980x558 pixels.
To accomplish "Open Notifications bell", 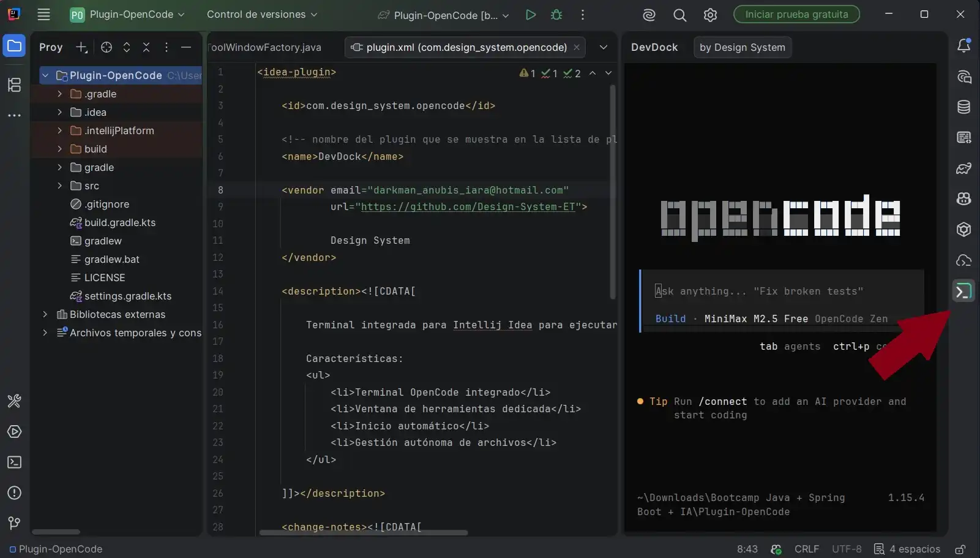I will coord(964,45).
